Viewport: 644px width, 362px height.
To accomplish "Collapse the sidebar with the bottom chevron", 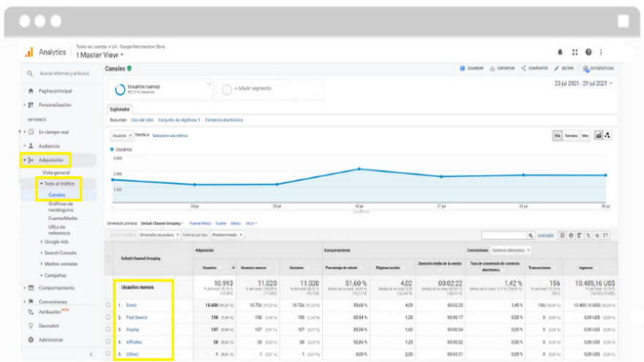I will click(91, 354).
